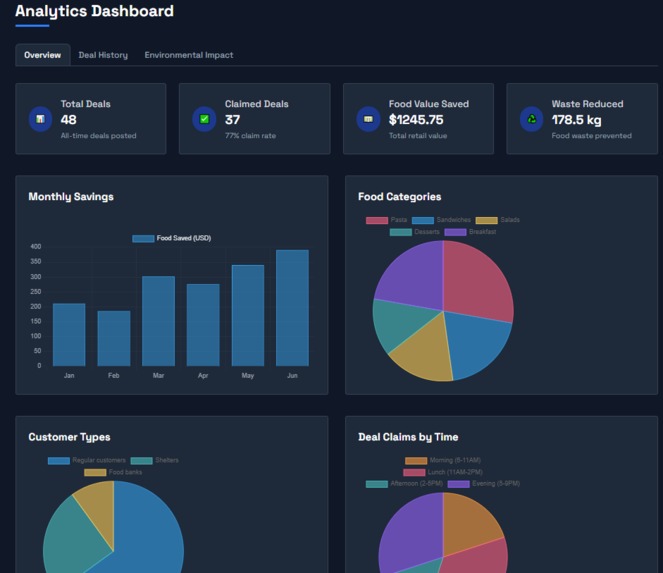Click the Jan bar in Monthly Savings
Screen dimensions: 663x573
point(69,334)
